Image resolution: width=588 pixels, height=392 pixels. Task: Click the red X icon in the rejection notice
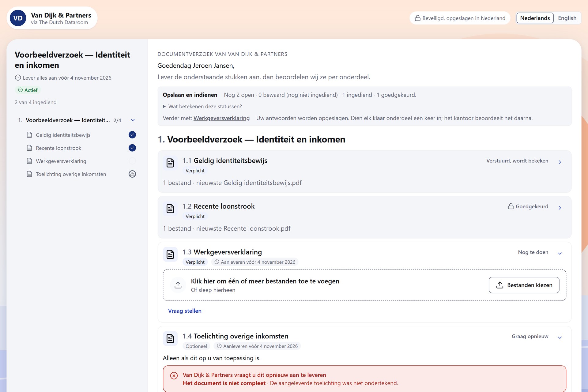tap(174, 375)
